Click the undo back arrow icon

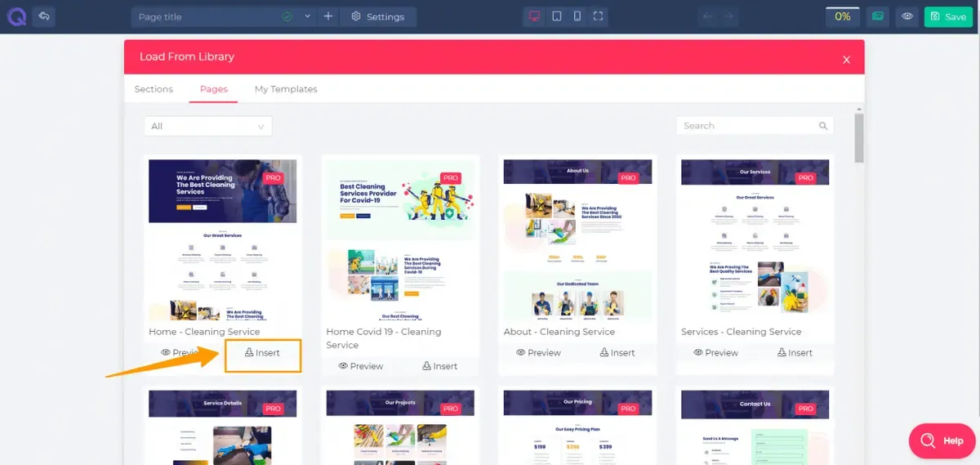(x=44, y=16)
